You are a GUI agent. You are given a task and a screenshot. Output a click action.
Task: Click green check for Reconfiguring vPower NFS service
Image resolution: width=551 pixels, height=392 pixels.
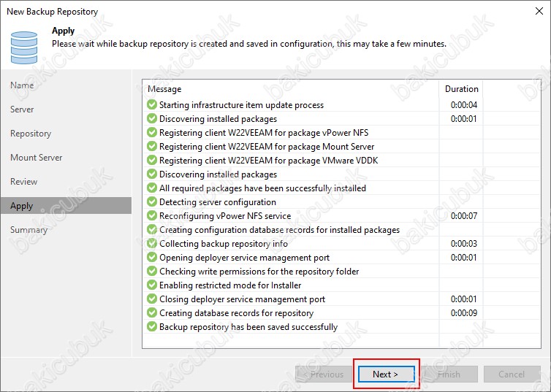[152, 215]
